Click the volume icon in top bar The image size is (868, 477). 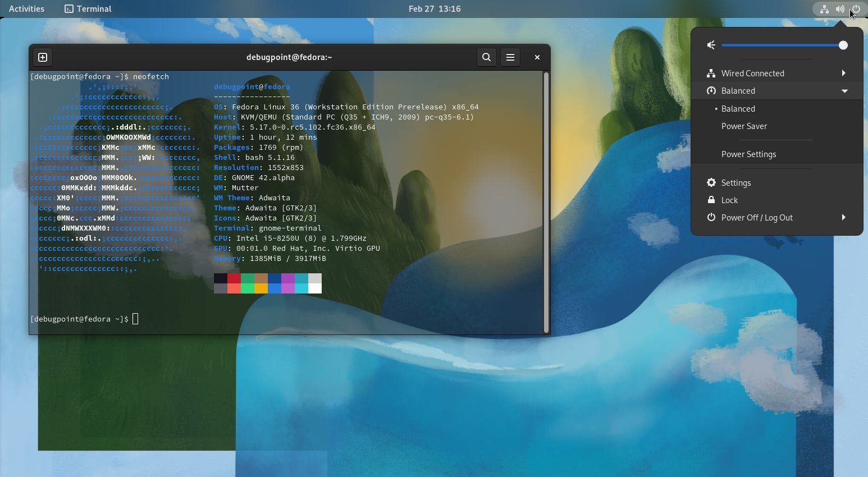[840, 8]
